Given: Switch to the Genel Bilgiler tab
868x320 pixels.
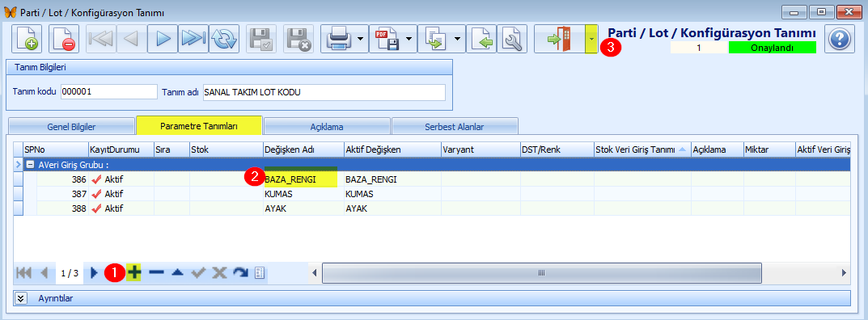Looking at the screenshot, I should (71, 127).
